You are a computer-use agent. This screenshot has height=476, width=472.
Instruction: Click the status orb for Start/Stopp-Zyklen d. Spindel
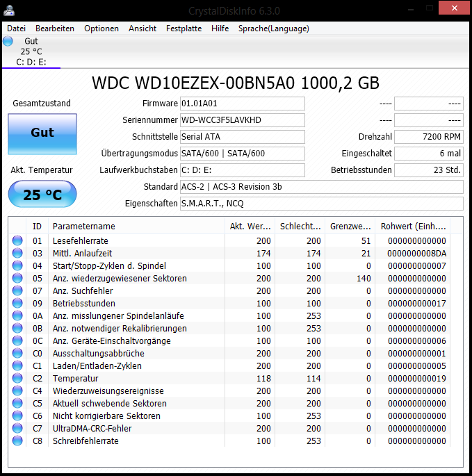pos(17,265)
